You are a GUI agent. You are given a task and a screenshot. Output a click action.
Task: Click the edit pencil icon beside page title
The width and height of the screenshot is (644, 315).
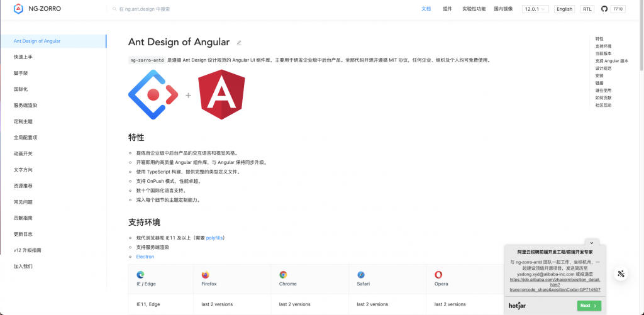click(x=239, y=42)
